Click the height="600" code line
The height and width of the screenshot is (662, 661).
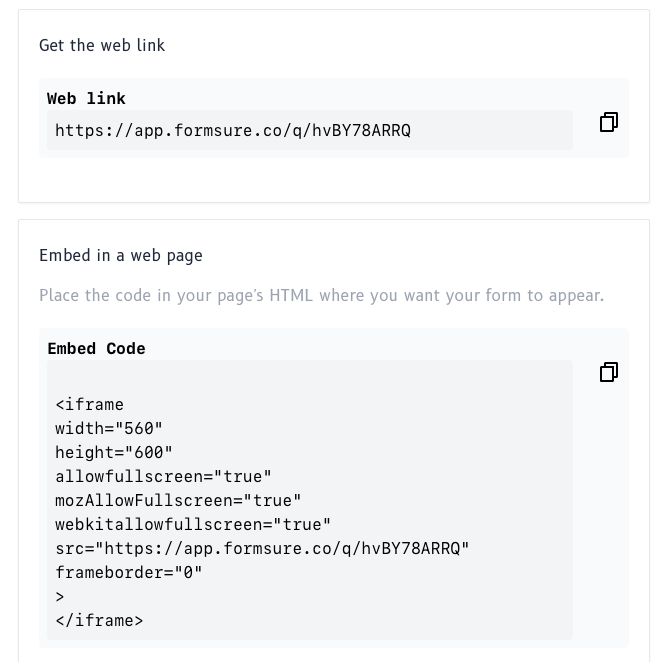pos(114,452)
